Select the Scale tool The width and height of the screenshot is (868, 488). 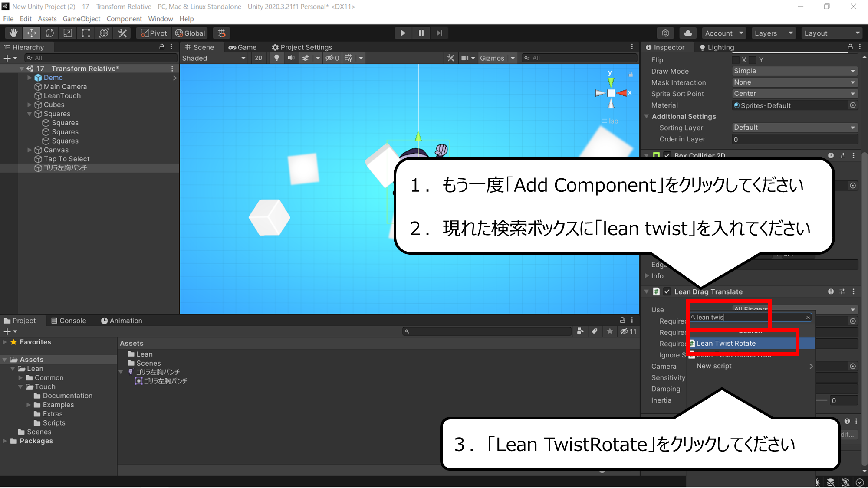coord(68,33)
